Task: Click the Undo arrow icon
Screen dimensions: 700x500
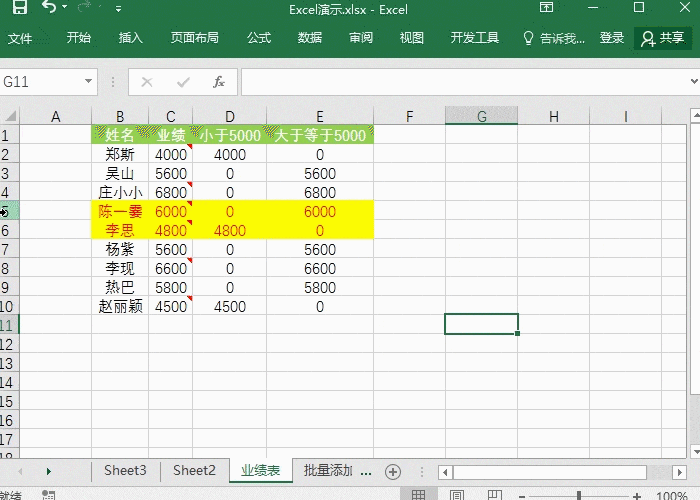Action: (49, 6)
